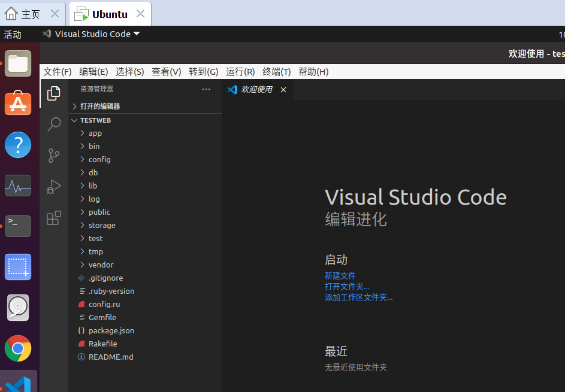Viewport: 565px width, 392px height.
Task: Open the Search view in the activity bar
Action: point(54,124)
